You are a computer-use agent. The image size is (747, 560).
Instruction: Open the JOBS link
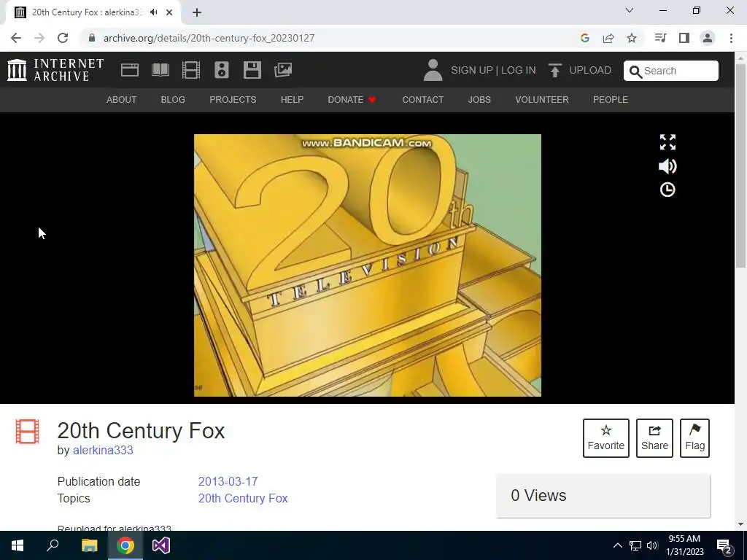tap(479, 99)
